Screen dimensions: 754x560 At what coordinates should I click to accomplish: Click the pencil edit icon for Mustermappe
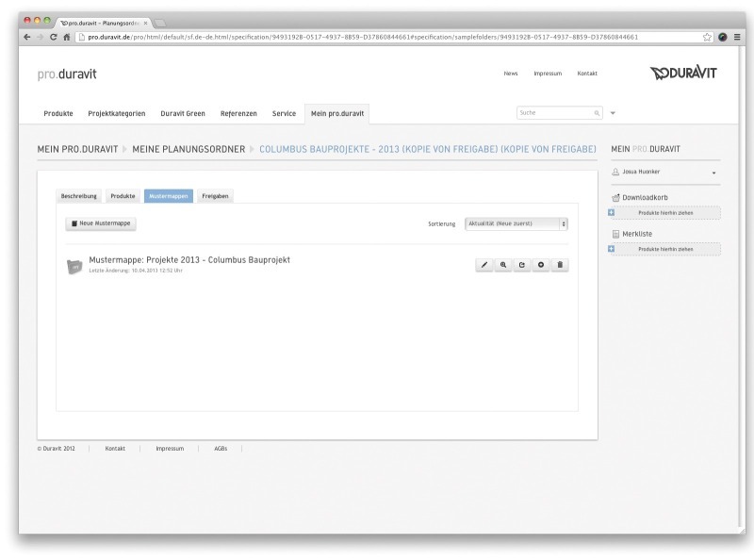[x=485, y=265]
